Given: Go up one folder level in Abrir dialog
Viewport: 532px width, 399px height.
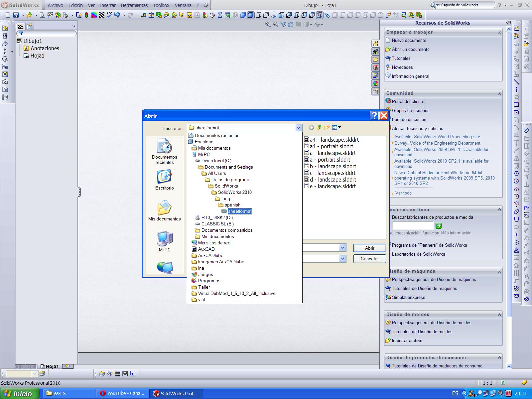Looking at the screenshot, I should tap(319, 127).
